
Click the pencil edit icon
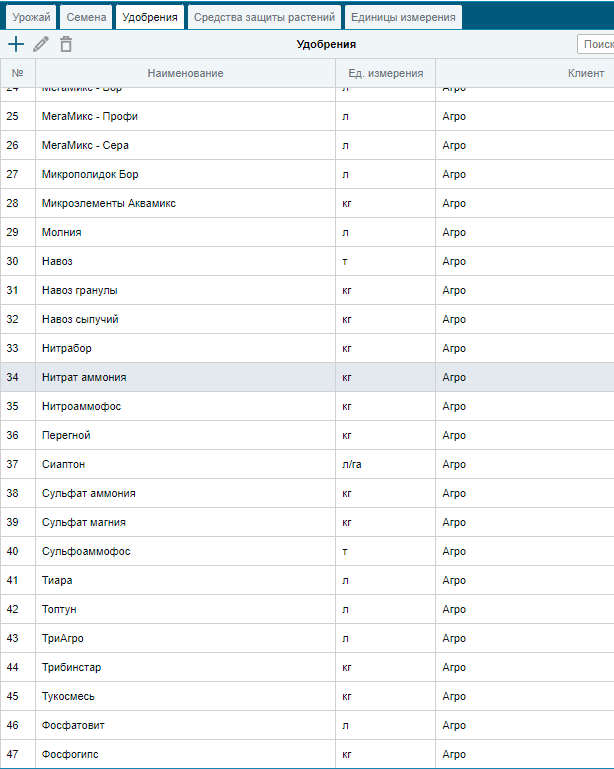[x=41, y=44]
